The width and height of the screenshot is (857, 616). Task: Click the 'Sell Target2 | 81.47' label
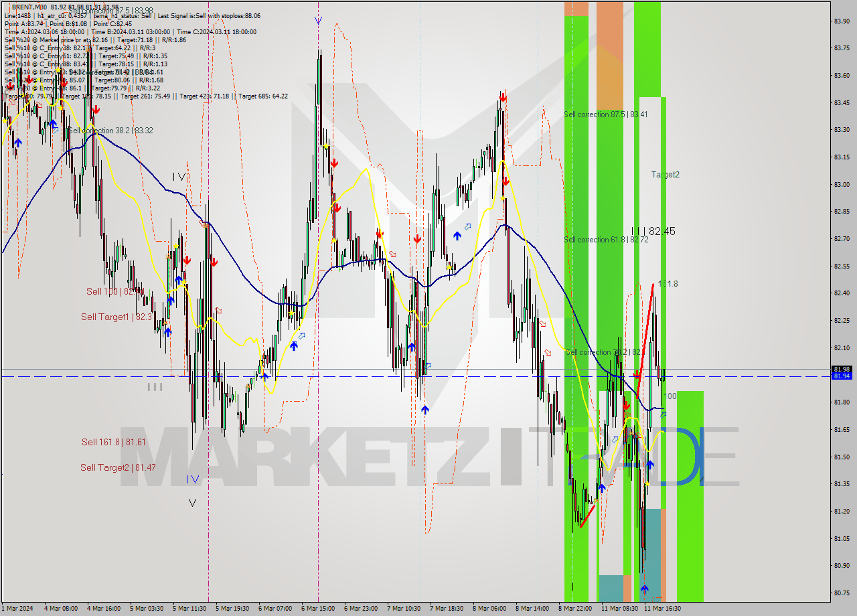point(118,467)
